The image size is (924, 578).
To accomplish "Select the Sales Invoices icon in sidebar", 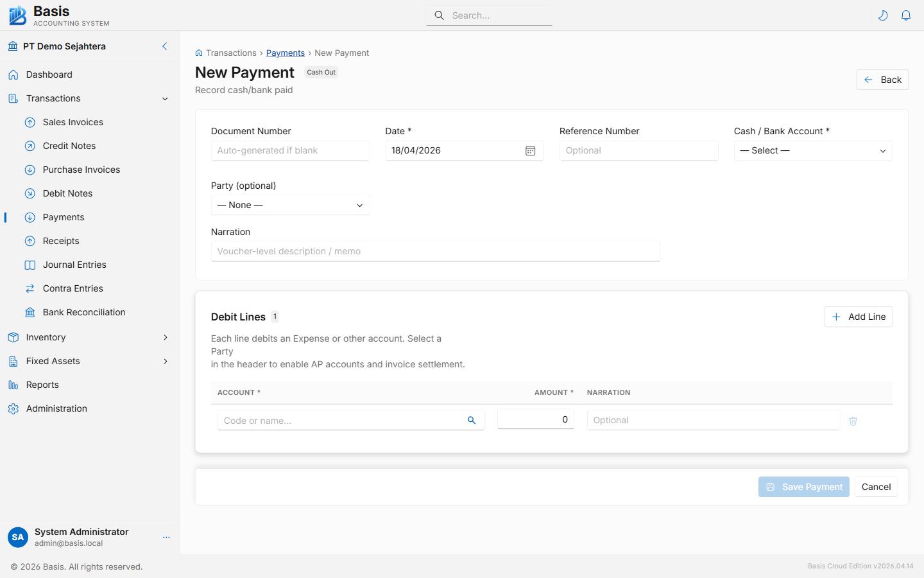I will pyautogui.click(x=30, y=122).
